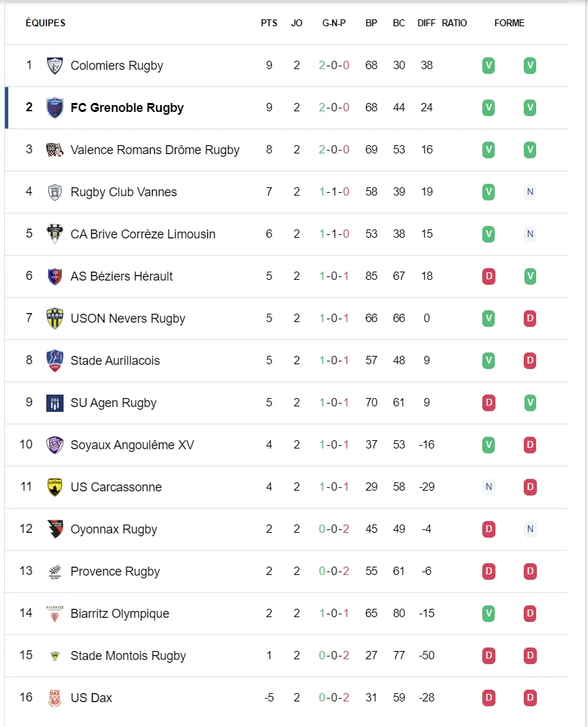The width and height of the screenshot is (588, 727).
Task: Click the Rugby Club Vannes emblem
Action: click(x=55, y=192)
